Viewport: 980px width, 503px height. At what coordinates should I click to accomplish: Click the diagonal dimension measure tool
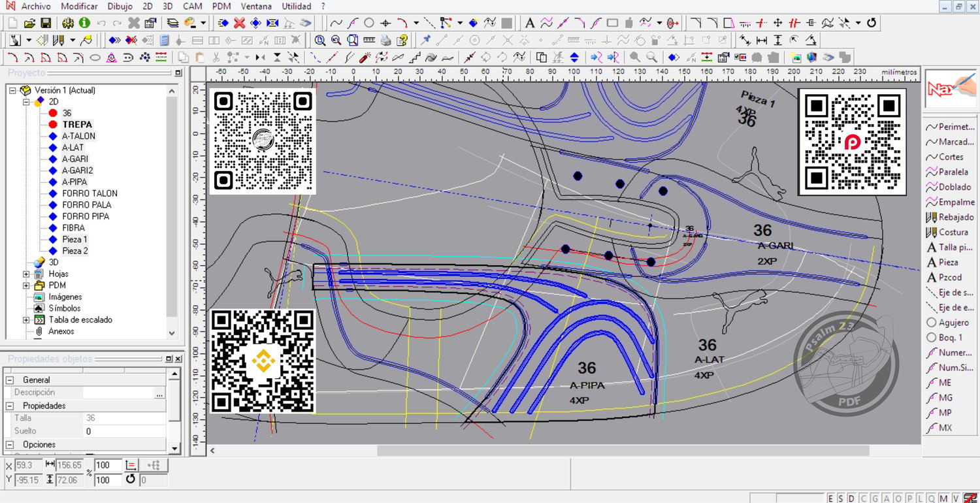pos(745,40)
